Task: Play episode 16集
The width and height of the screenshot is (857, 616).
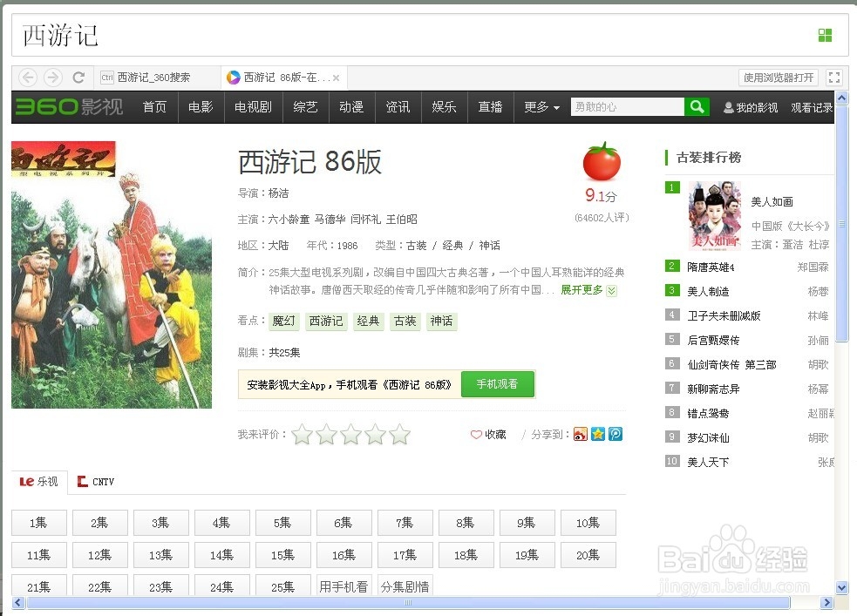Action: [343, 555]
